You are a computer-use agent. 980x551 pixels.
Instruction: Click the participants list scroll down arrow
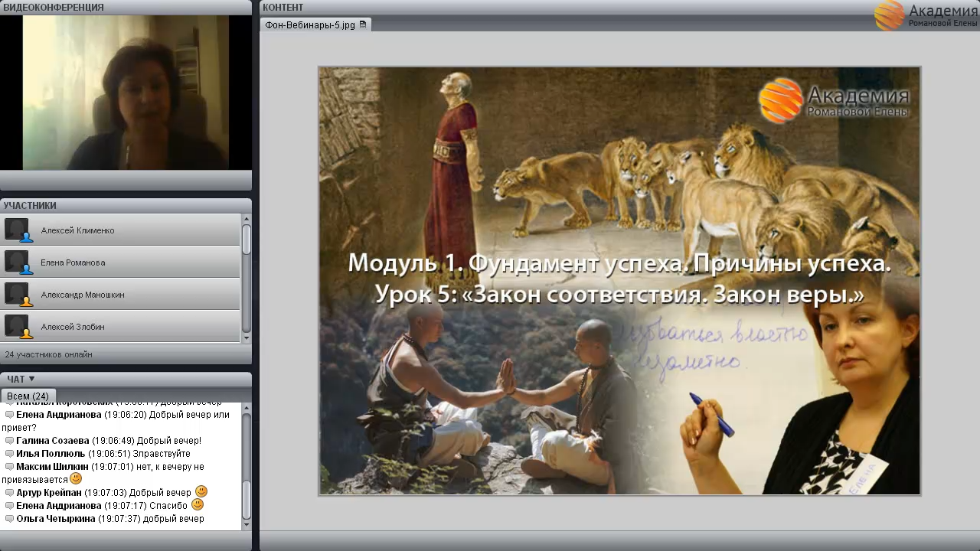click(x=247, y=337)
